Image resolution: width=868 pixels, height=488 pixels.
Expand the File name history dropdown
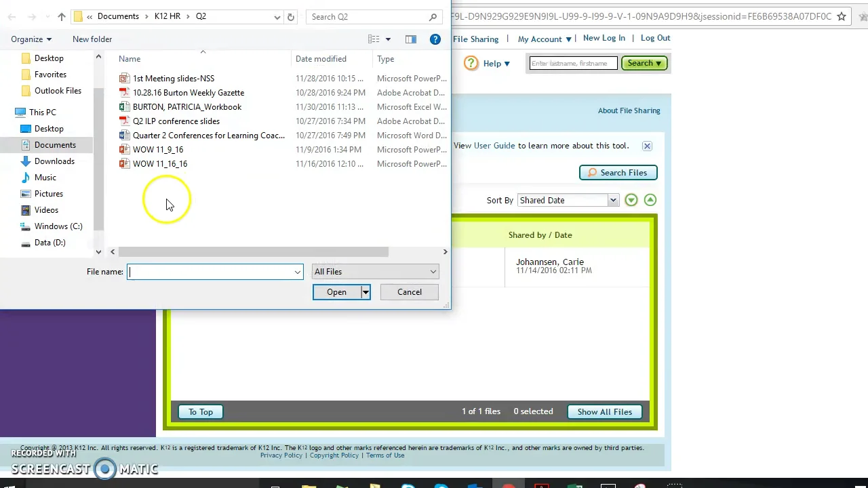pos(297,272)
